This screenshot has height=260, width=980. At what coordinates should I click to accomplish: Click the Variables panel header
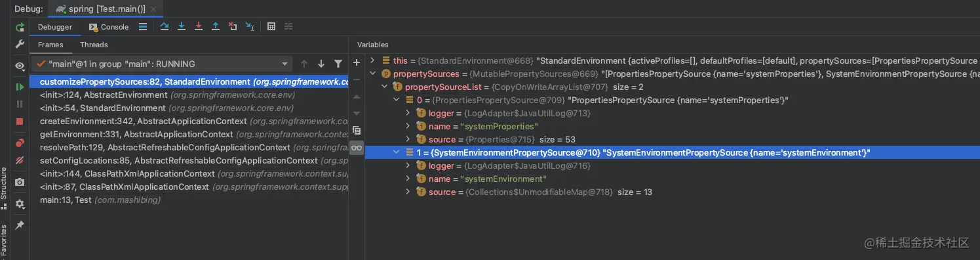372,45
